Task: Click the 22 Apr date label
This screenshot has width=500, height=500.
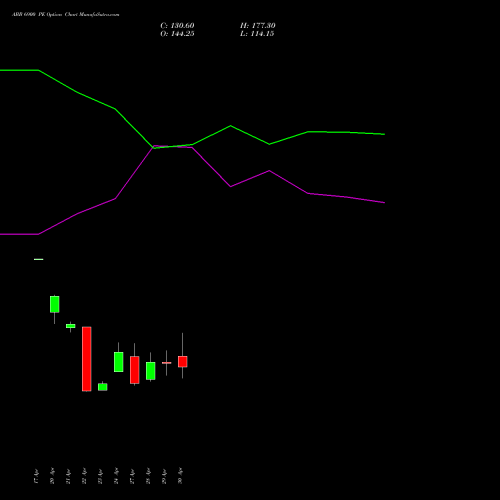Action: pyautogui.click(x=84, y=476)
